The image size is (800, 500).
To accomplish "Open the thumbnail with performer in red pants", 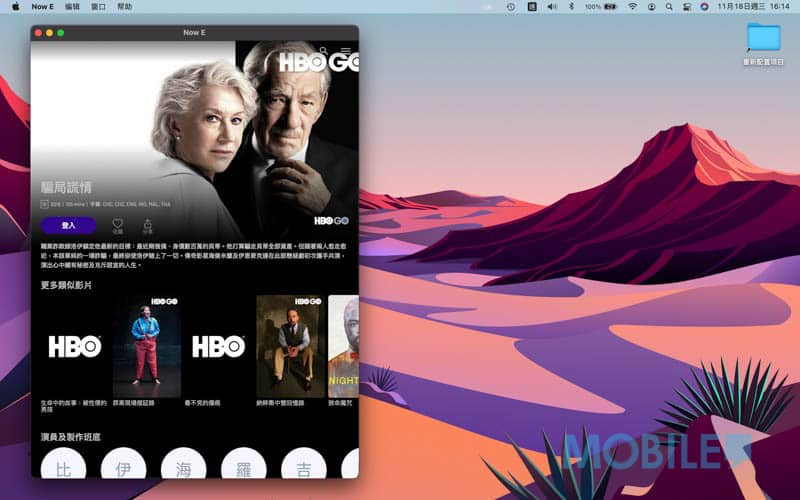I will (146, 346).
